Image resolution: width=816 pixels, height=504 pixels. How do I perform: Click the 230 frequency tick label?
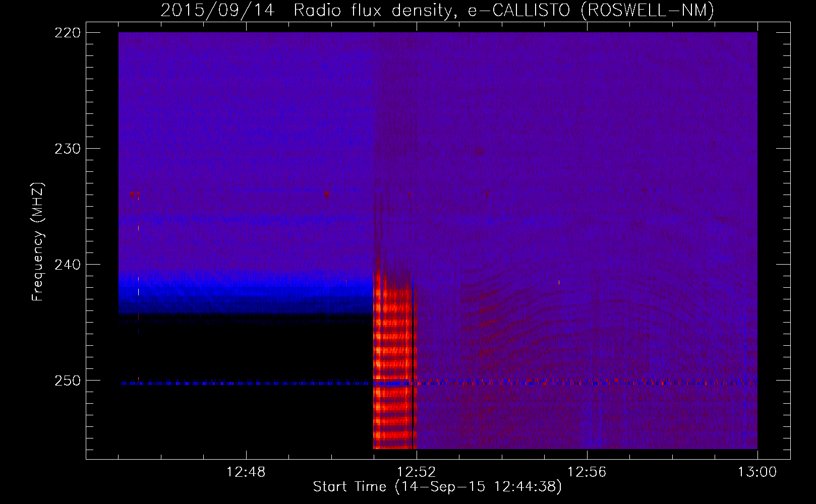pos(68,149)
